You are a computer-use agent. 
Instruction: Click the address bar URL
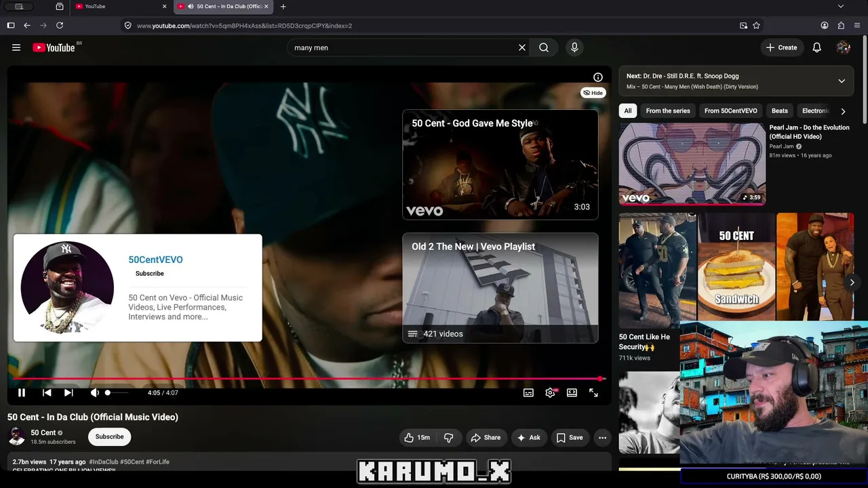pos(244,26)
